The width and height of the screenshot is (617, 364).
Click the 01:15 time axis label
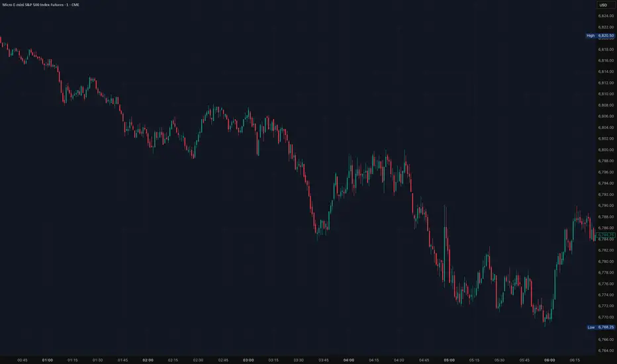point(72,360)
